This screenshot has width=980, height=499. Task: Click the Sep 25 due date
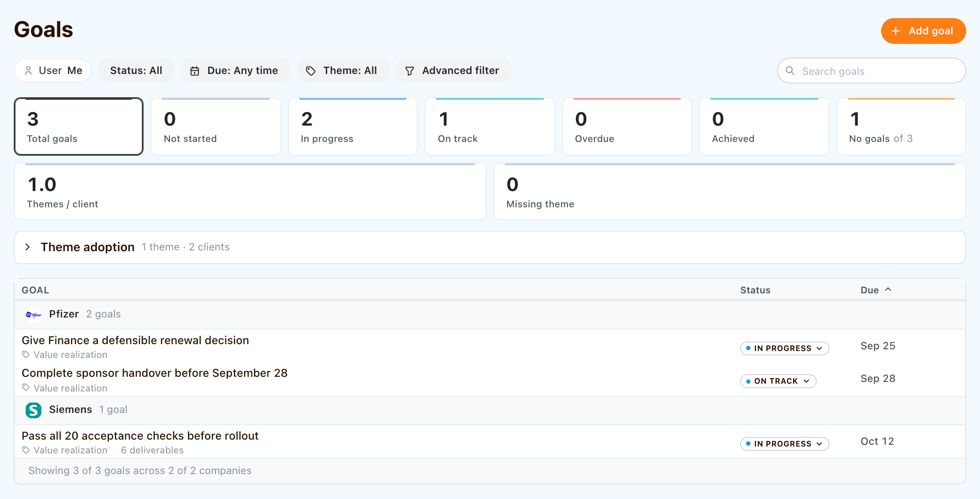coord(878,346)
